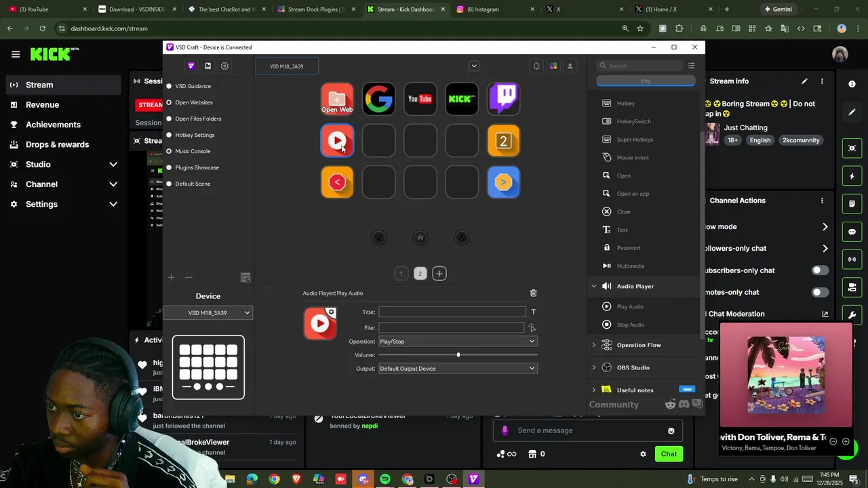Open the Discord community icon
This screenshot has width=868, height=488.
684,404
